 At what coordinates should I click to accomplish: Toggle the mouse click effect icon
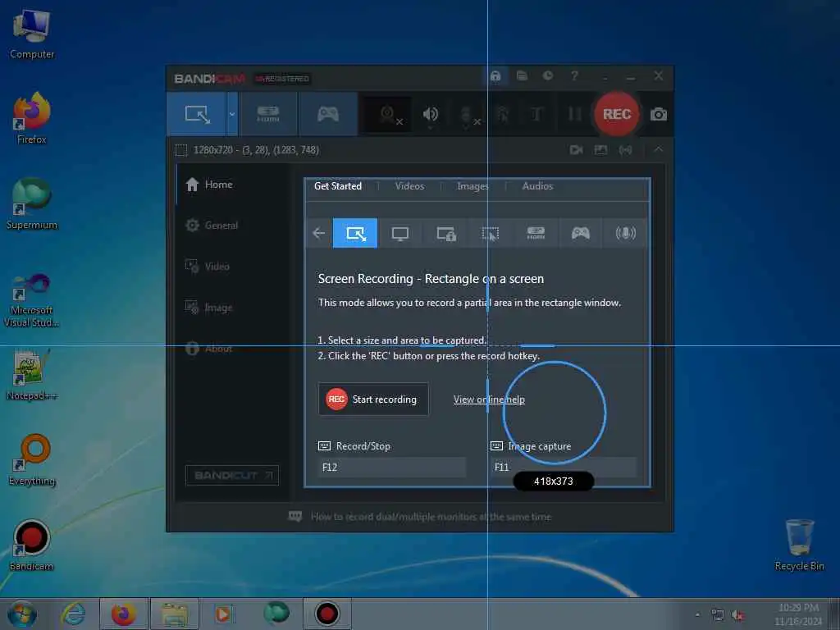503,114
